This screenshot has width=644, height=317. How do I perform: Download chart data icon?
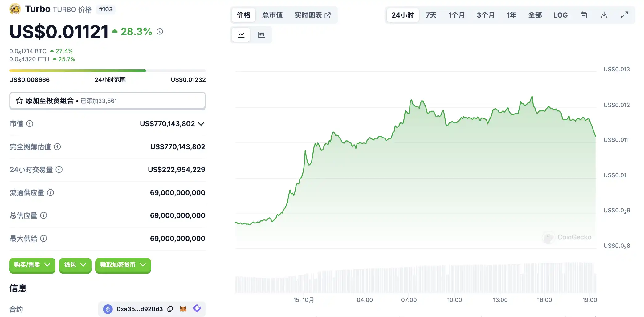pos(604,15)
